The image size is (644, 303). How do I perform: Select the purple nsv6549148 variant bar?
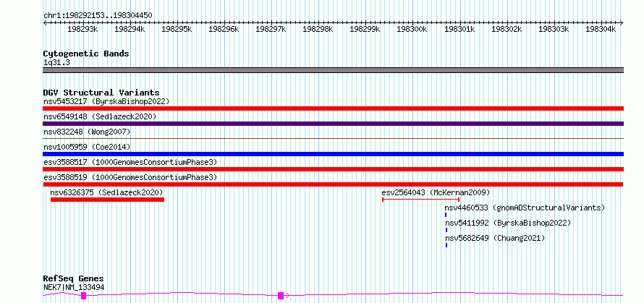(x=334, y=124)
